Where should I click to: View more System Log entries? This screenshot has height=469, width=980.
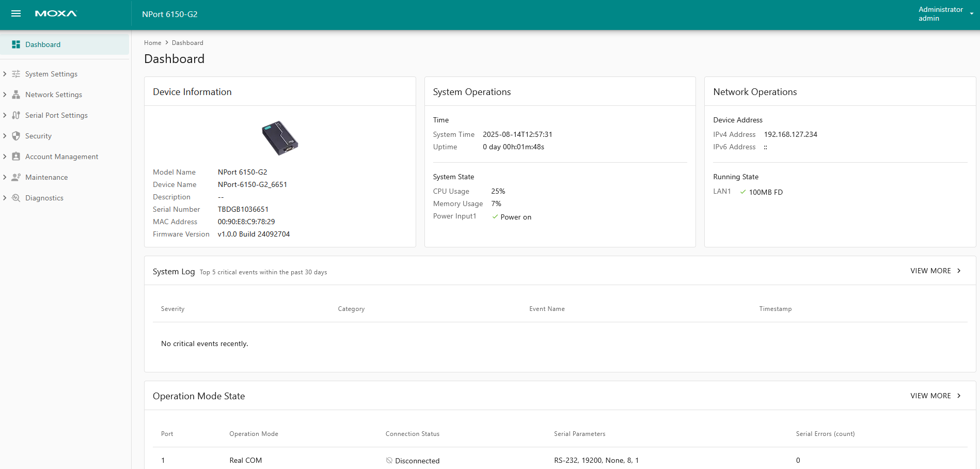[935, 271]
